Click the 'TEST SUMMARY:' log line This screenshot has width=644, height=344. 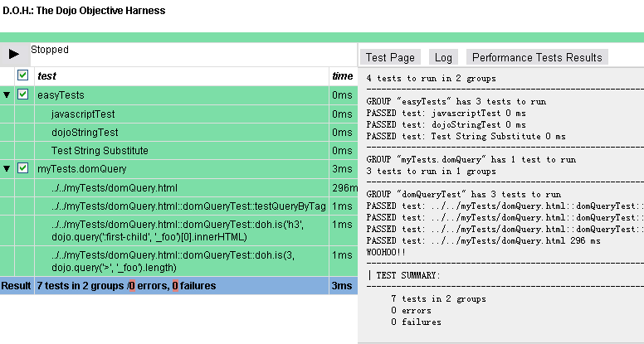point(407,275)
